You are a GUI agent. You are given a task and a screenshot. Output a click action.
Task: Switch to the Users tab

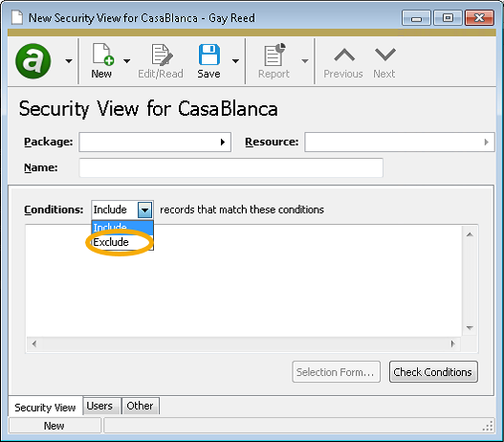point(99,406)
